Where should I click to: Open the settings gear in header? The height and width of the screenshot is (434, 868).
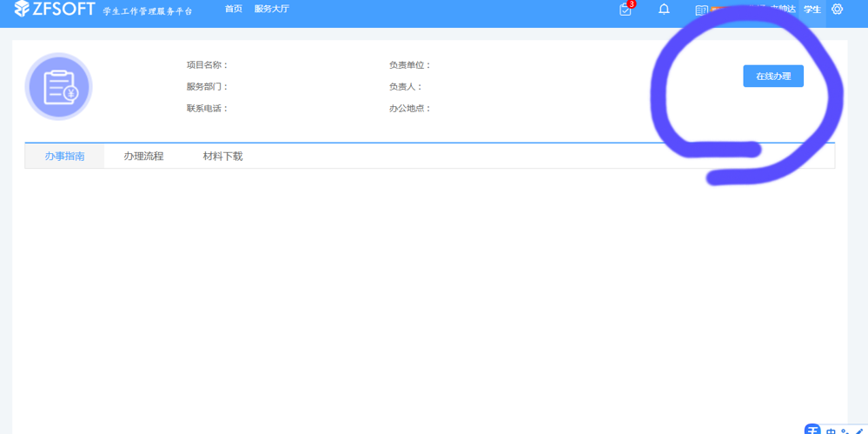pyautogui.click(x=837, y=10)
